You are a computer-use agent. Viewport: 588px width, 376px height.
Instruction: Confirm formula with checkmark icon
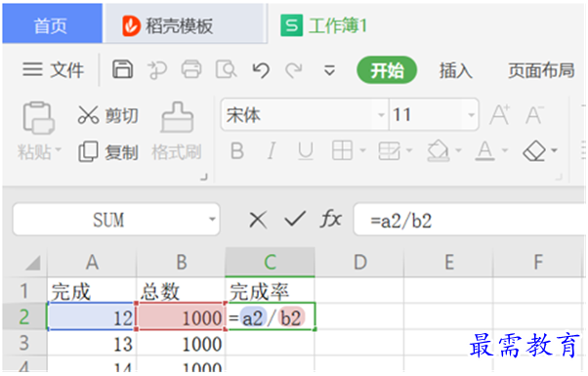[x=295, y=219]
